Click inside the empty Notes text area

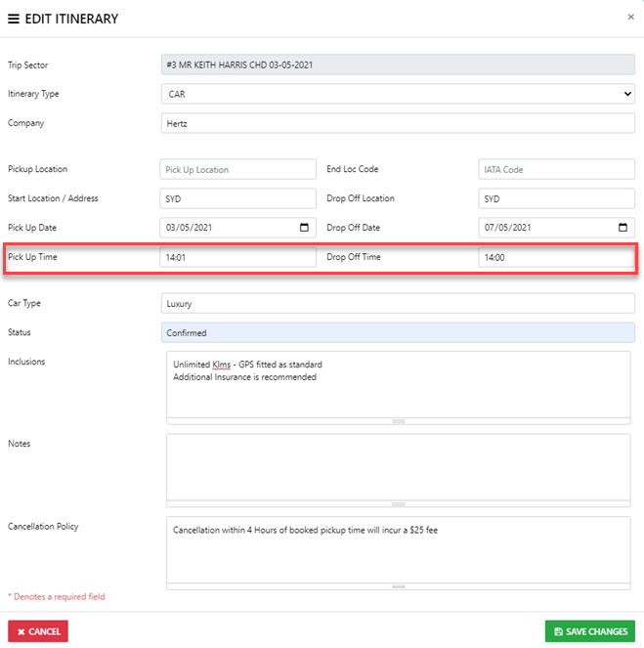(x=397, y=467)
